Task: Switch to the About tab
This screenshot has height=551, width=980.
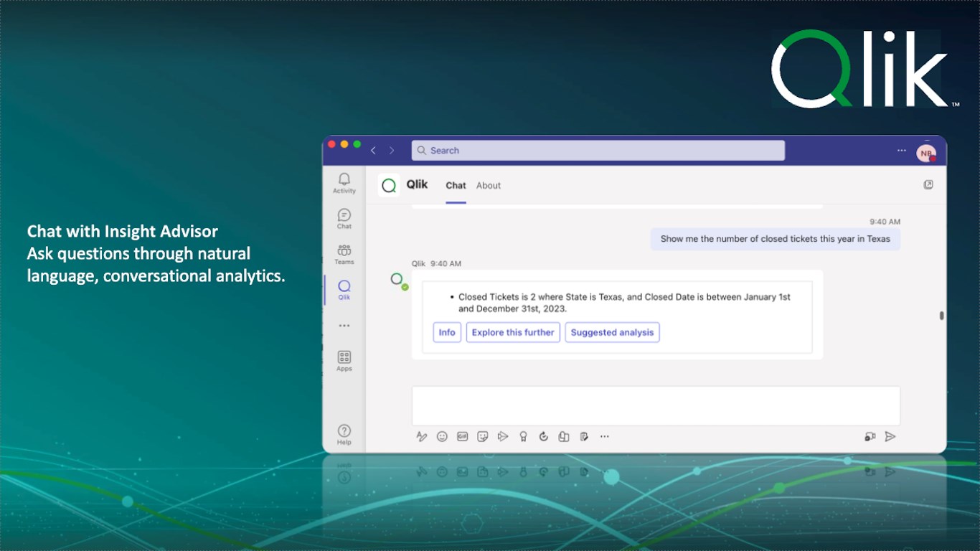Action: [x=489, y=185]
